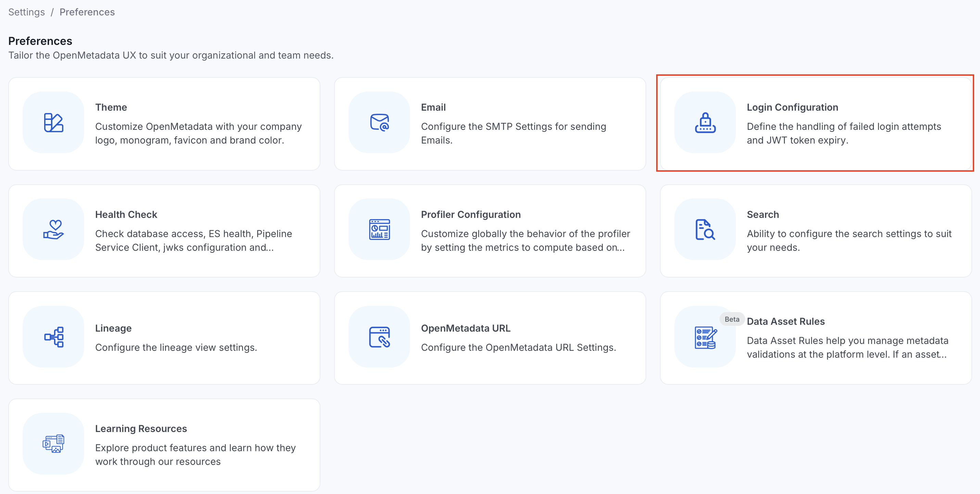Click 'Configure the lineage view settings.' text
980x494 pixels.
(176, 348)
